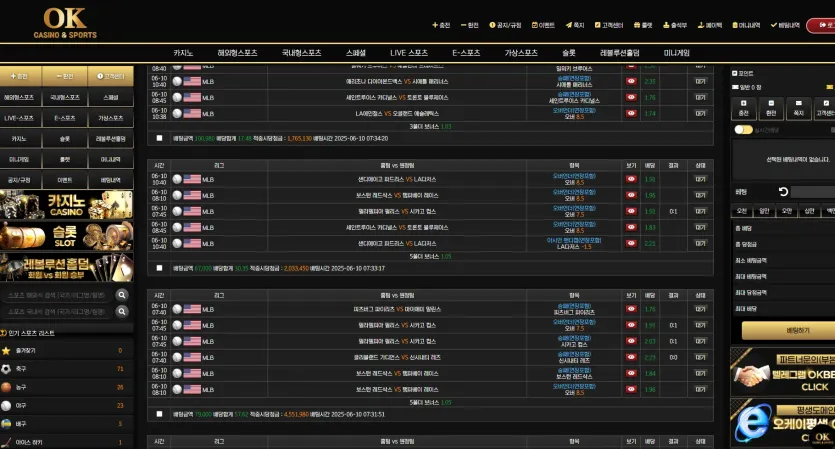The width and height of the screenshot is (835, 449).
Task: Click the 스포츠 국내식 검색 search field
Action: pos(58,311)
